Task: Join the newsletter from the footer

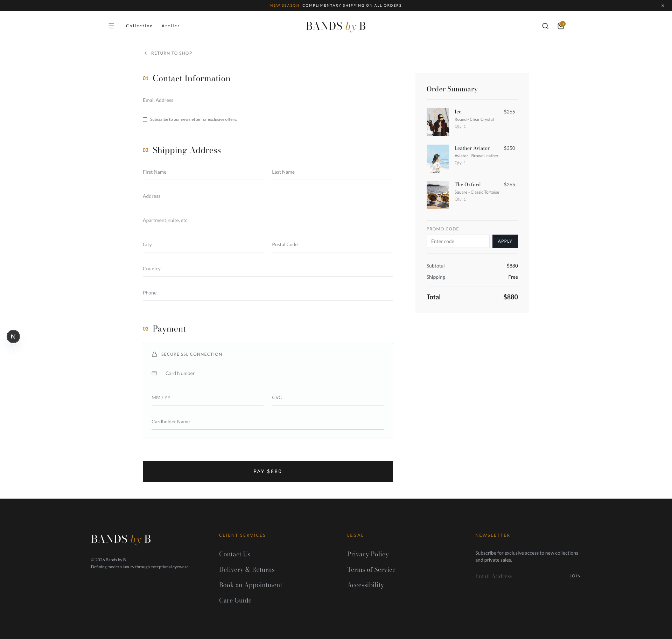Action: click(x=575, y=576)
